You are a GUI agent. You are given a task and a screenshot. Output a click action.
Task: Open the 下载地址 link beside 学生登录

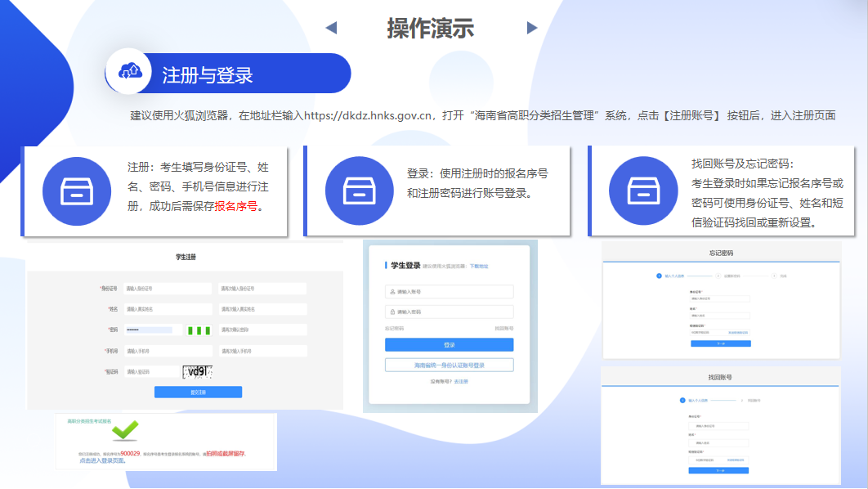click(x=479, y=267)
